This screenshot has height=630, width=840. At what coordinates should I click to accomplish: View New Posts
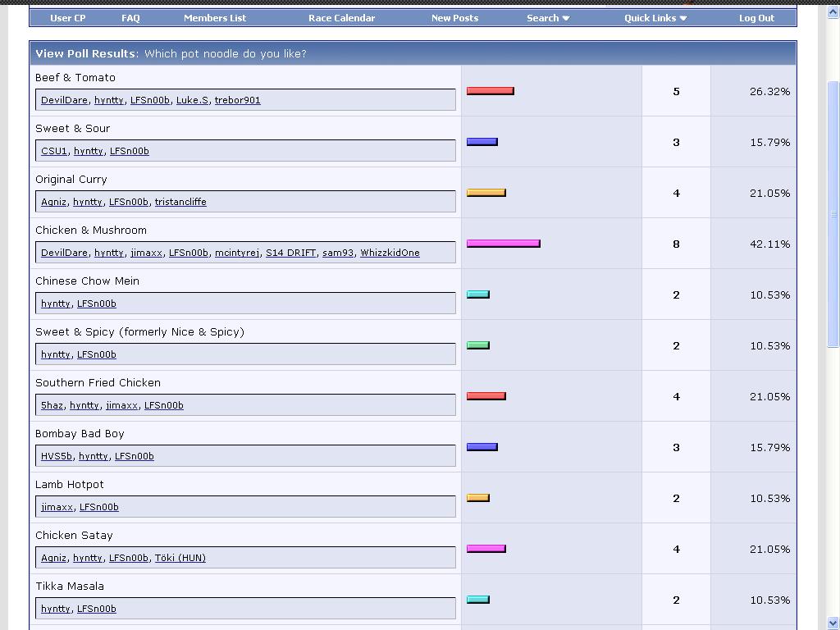pyautogui.click(x=454, y=18)
